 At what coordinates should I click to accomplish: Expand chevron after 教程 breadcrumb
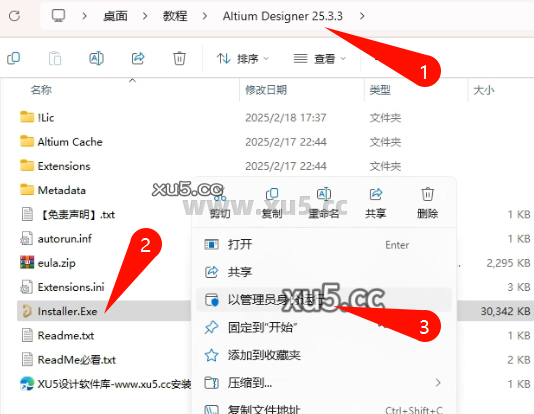coord(205,16)
